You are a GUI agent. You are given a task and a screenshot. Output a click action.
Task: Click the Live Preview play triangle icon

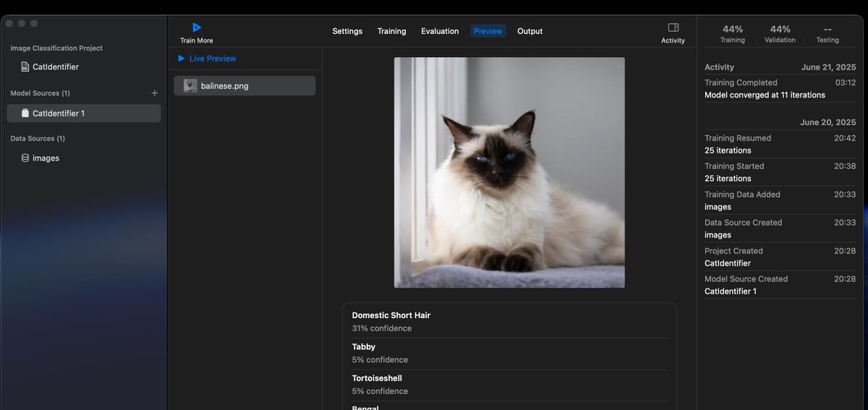pos(182,59)
